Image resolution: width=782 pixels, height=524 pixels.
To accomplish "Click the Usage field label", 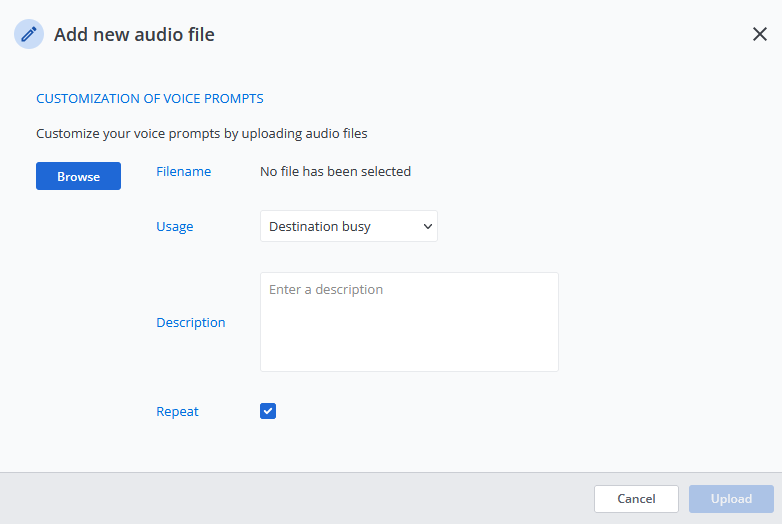I will click(x=174, y=226).
